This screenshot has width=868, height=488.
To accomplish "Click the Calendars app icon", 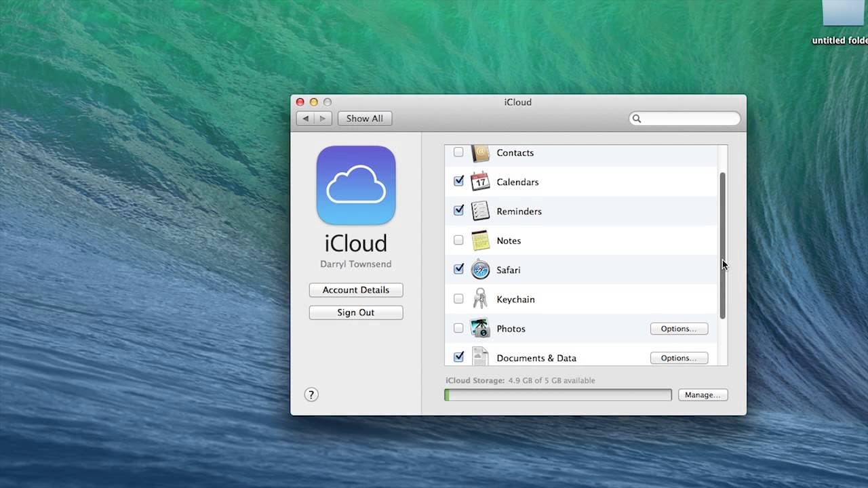I will [x=480, y=182].
